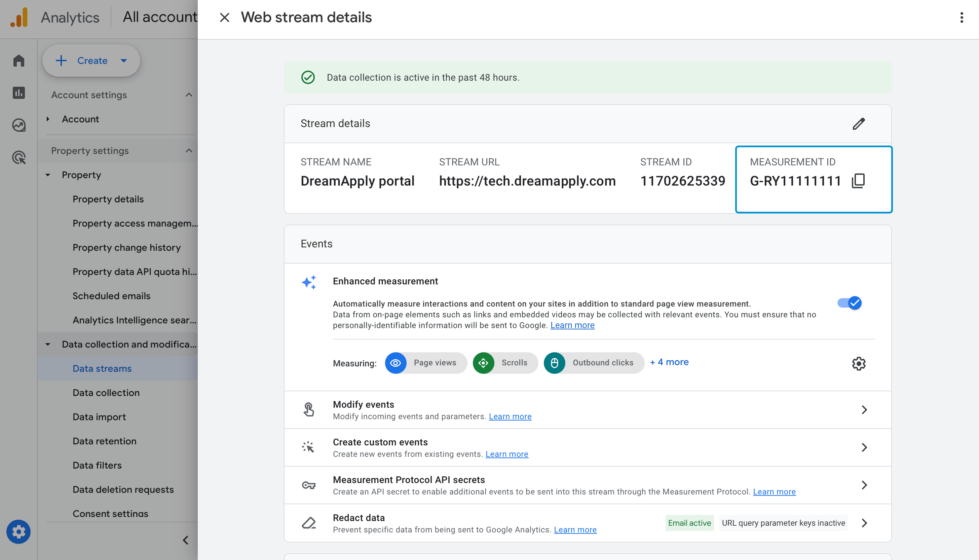Screen dimensions: 979x560
Task: Open Explore icon in sidebar
Action: coord(18,125)
